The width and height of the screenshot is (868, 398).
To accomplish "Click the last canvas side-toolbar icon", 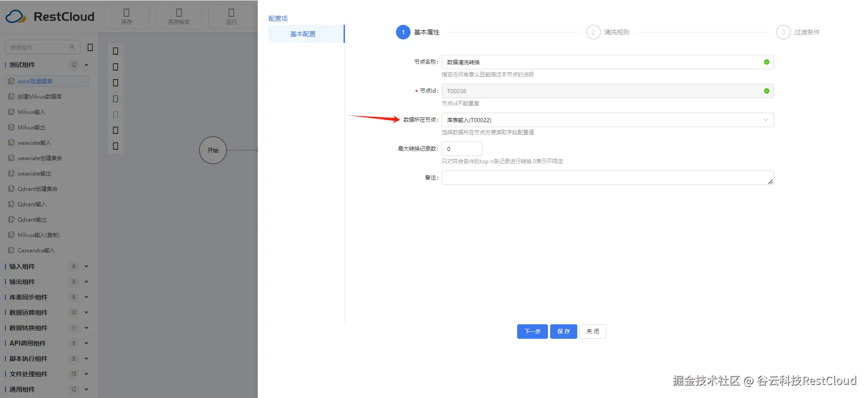I will pyautogui.click(x=115, y=146).
